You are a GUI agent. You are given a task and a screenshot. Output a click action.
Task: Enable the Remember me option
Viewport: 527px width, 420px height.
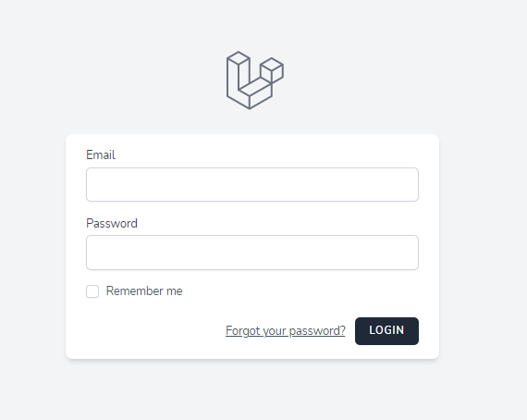tap(92, 291)
